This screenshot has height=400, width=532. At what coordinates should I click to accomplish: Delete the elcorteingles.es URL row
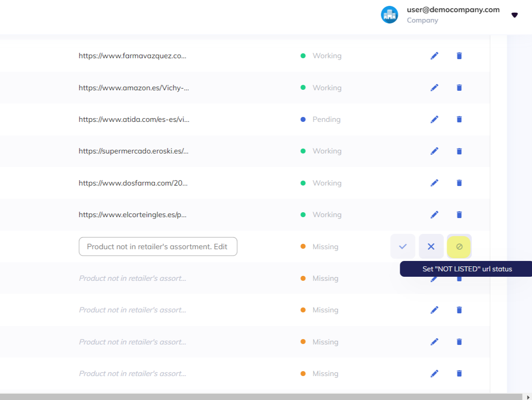coord(459,214)
